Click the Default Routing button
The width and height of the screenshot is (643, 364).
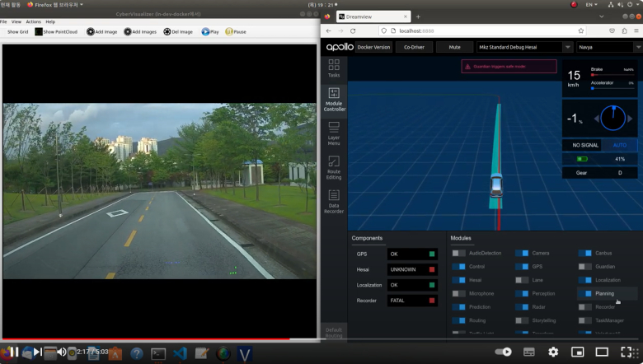334,333
